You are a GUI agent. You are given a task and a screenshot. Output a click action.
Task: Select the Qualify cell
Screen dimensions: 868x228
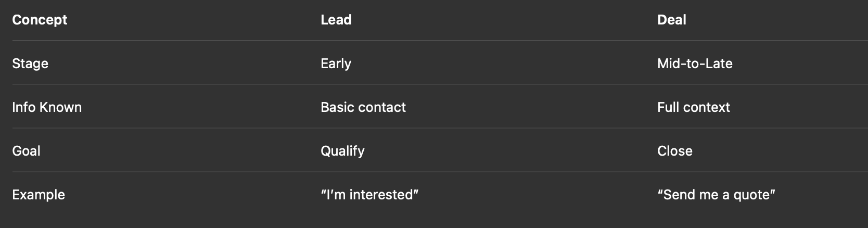tap(342, 151)
